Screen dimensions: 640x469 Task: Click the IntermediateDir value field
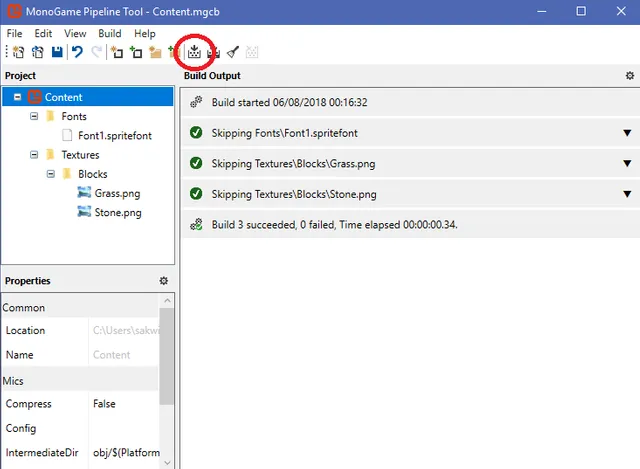tap(124, 453)
